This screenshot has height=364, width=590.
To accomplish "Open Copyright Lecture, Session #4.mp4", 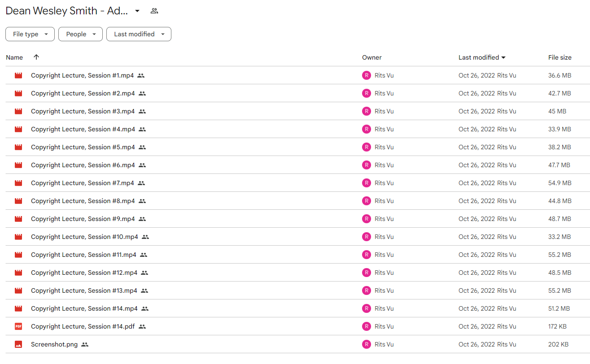I will click(x=83, y=129).
